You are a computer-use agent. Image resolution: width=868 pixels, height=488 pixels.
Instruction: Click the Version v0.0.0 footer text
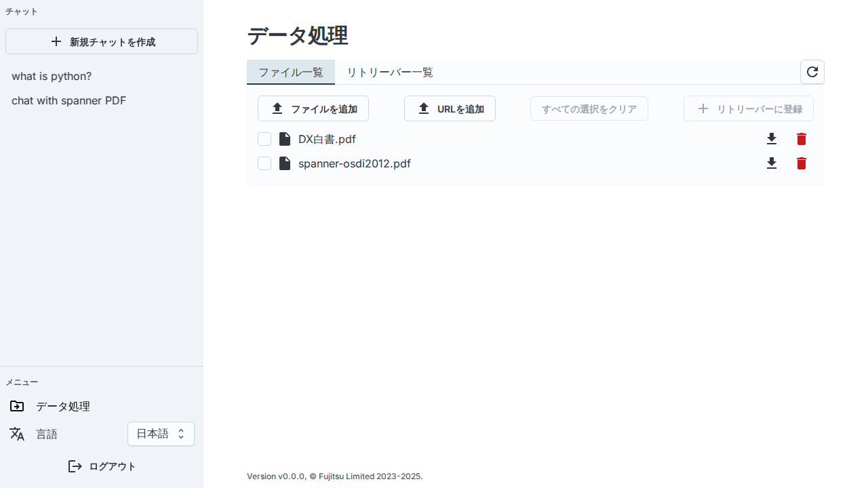coord(335,476)
